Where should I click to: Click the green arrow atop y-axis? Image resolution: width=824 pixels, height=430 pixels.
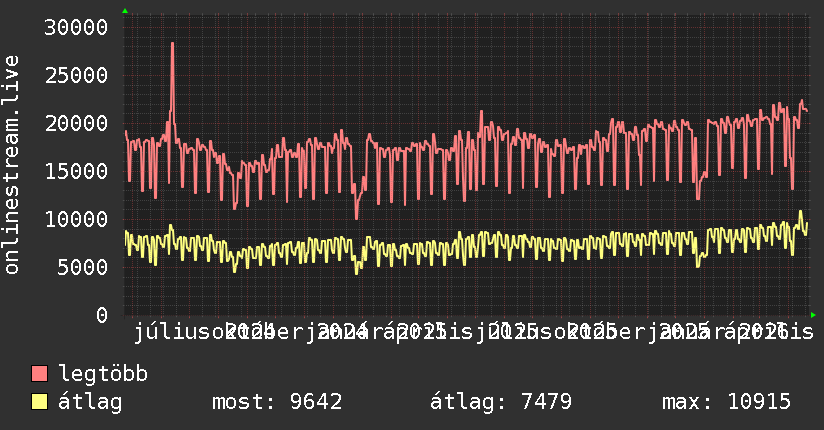click(125, 11)
